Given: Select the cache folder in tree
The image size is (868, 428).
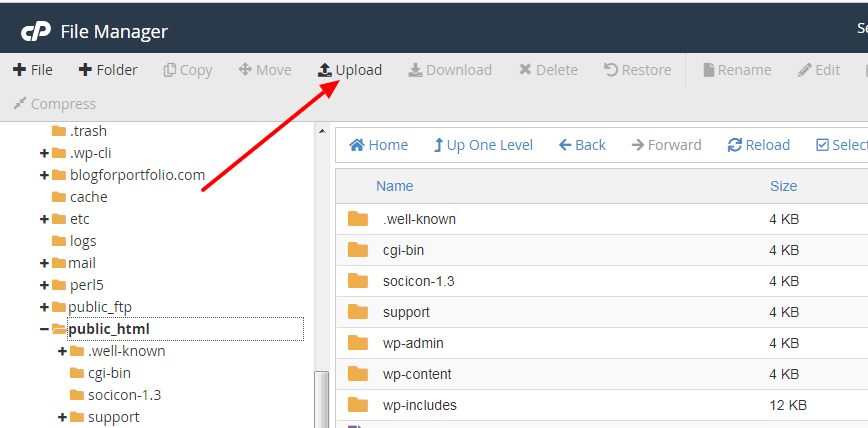Looking at the screenshot, I should tap(88, 197).
